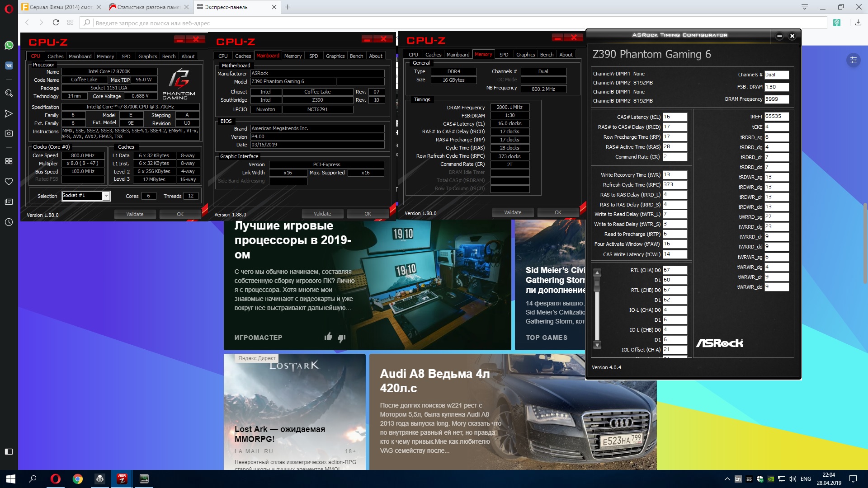Switch to the SPD tab in Memory window

504,55
